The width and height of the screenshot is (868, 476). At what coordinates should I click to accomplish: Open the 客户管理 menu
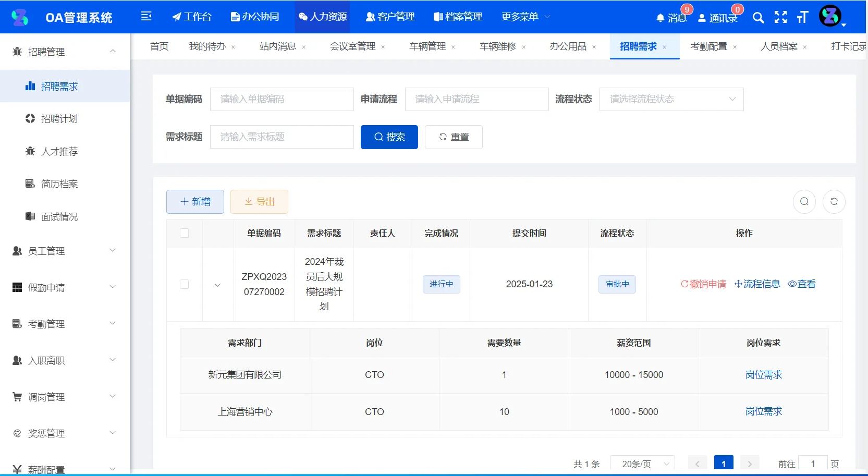[x=389, y=17]
